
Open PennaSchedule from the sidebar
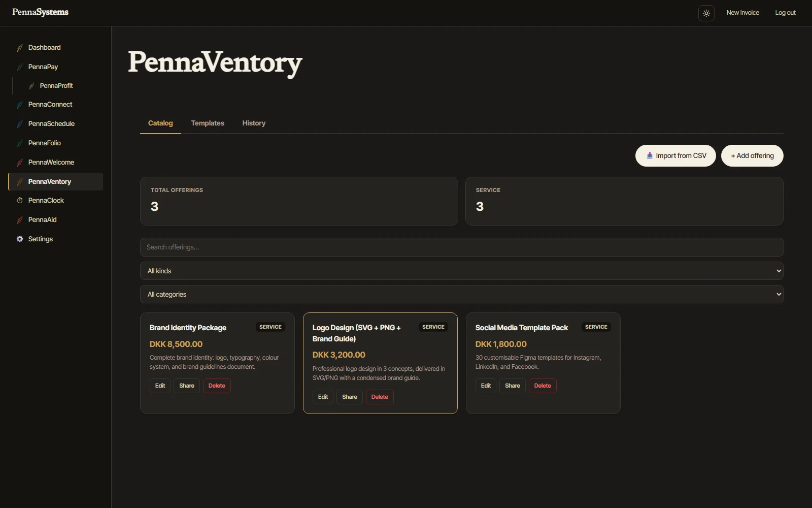(55, 124)
